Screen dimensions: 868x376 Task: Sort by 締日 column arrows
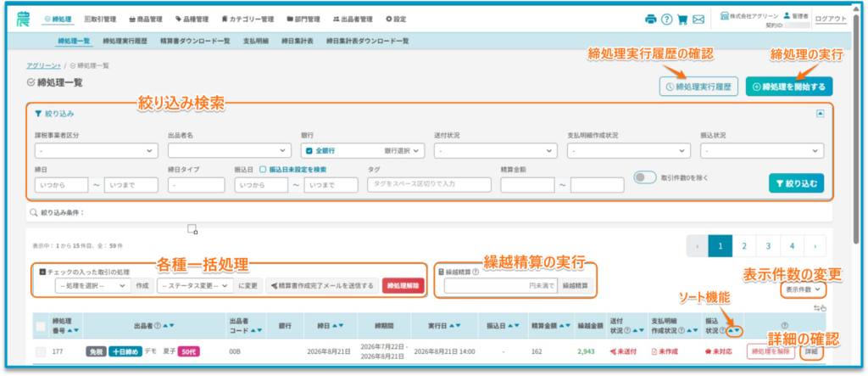(337, 326)
